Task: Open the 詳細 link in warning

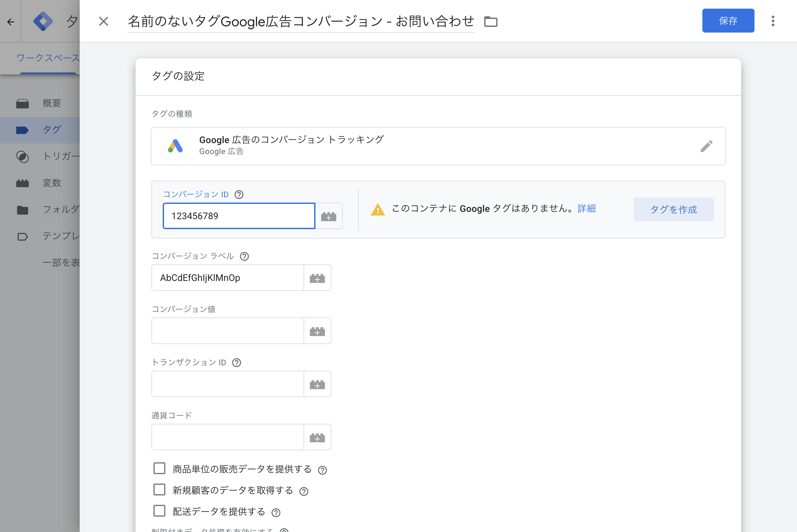Action: [586, 209]
